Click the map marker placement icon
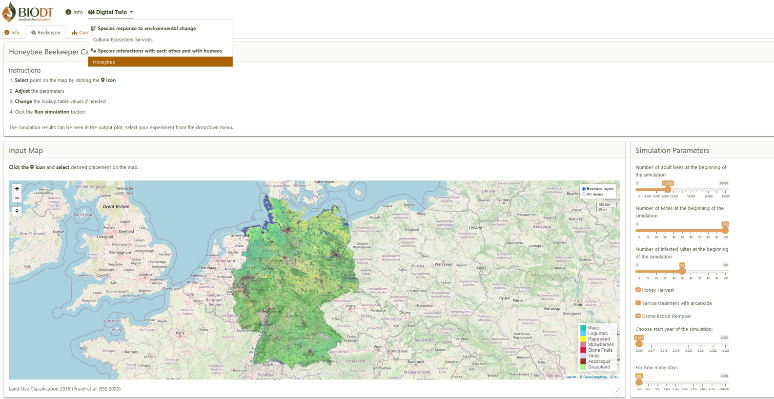The width and height of the screenshot is (774, 399). pos(17,211)
